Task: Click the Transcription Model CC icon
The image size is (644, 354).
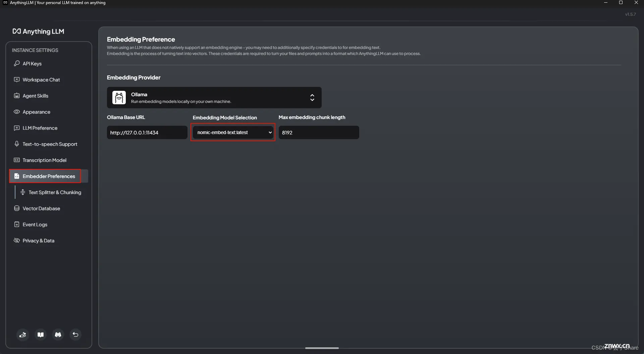Action: coord(17,160)
